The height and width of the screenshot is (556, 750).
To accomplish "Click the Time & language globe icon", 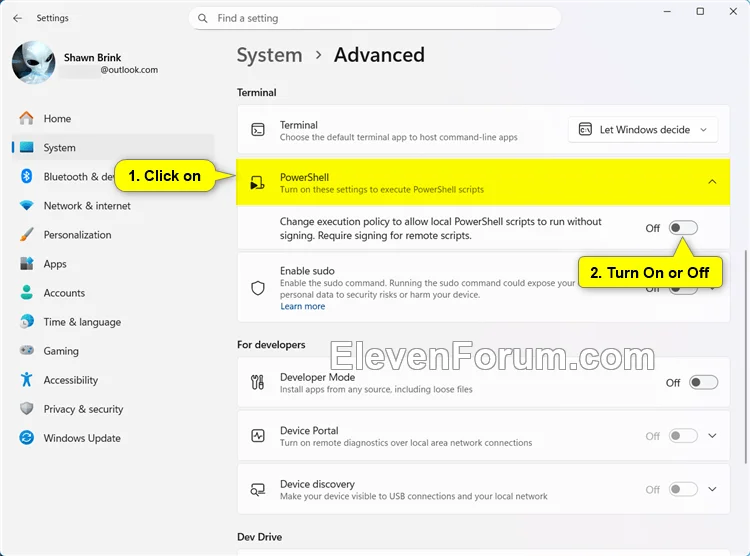I will (x=27, y=322).
